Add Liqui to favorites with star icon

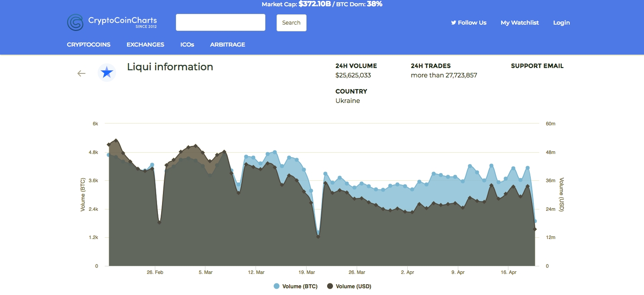pyautogui.click(x=107, y=73)
